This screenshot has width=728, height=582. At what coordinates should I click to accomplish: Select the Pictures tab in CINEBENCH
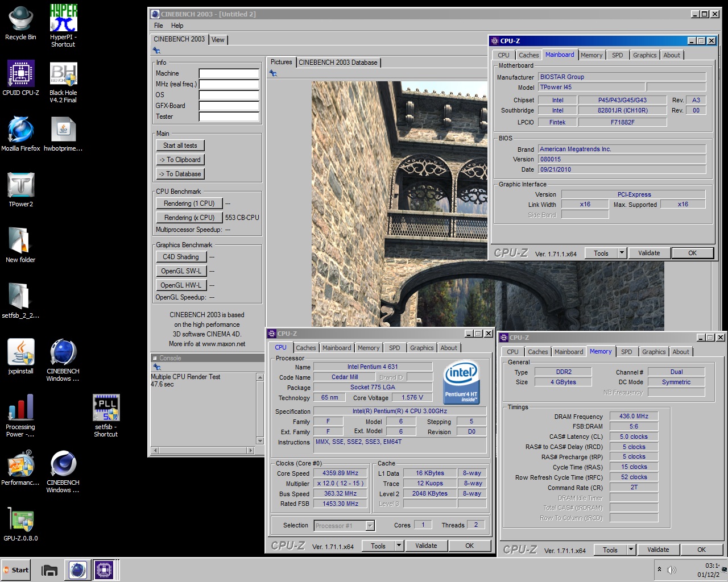point(281,62)
